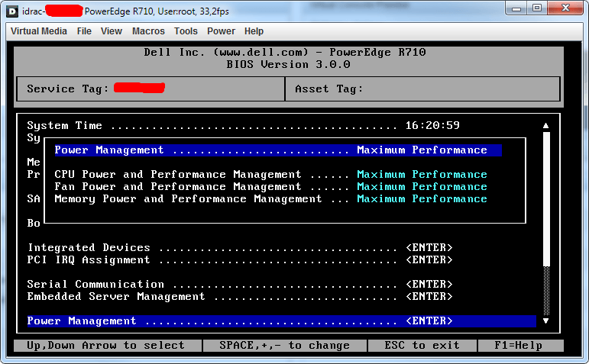This screenshot has height=364, width=589.
Task: Select the Serial Communication entry
Action: [240, 284]
